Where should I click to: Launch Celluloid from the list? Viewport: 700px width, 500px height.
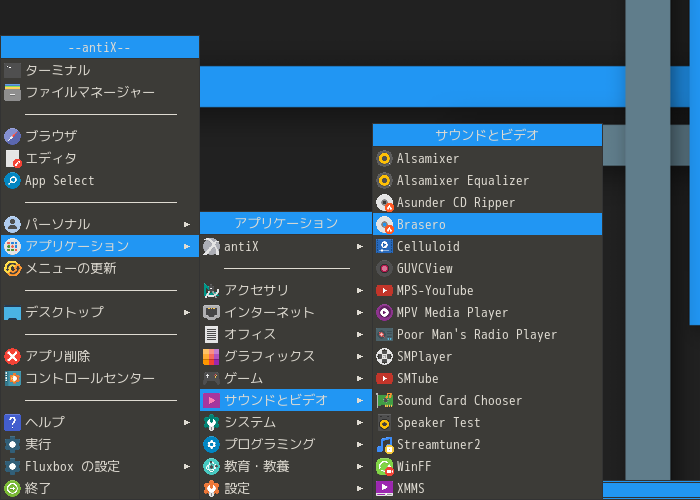point(488,246)
